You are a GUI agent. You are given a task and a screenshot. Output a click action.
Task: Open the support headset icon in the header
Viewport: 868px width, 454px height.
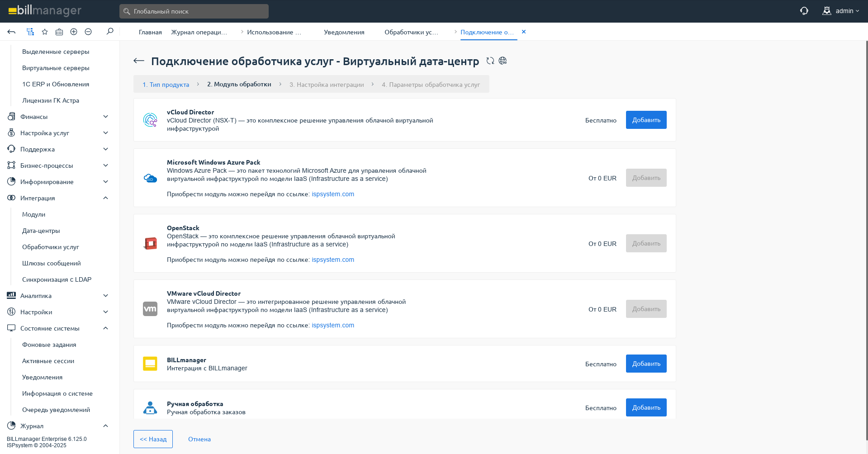click(x=804, y=11)
